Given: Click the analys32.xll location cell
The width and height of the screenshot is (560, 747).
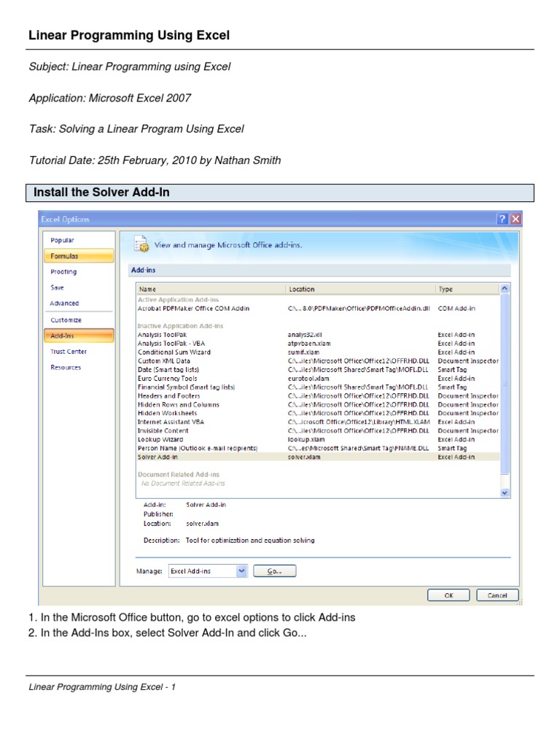Looking at the screenshot, I should (305, 335).
